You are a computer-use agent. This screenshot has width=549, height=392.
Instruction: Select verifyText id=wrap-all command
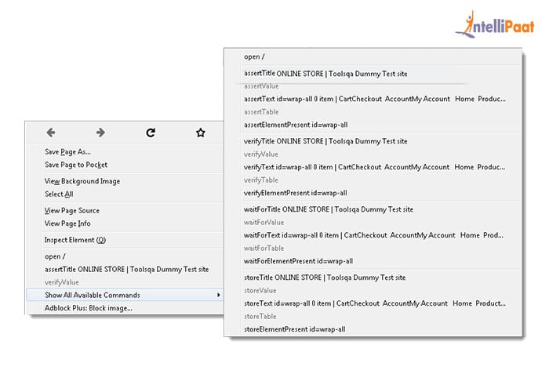point(374,167)
